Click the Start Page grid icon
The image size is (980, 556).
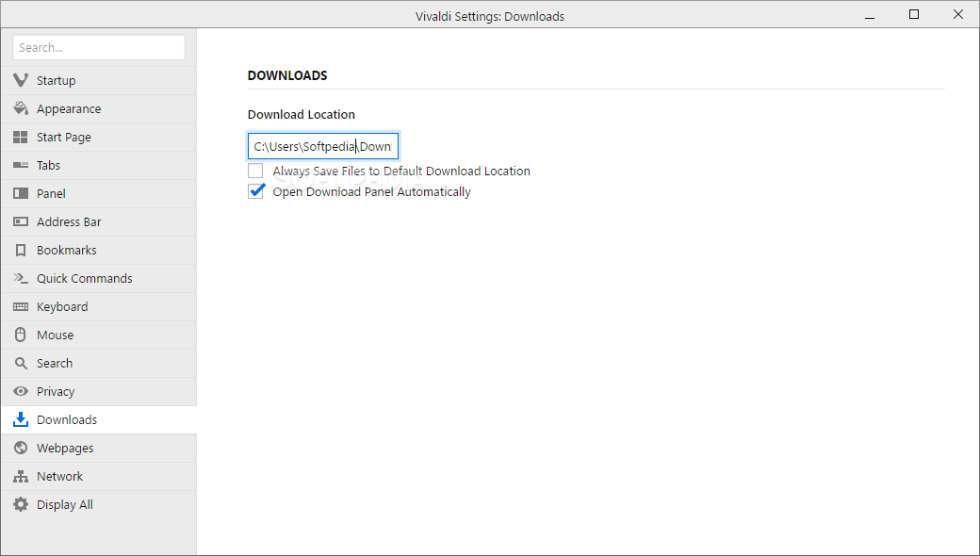pos(21,137)
